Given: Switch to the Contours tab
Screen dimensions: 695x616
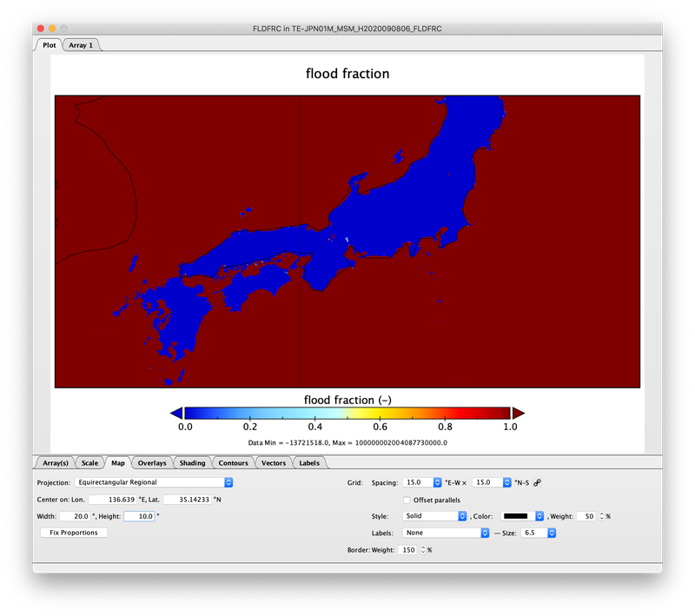Looking at the screenshot, I should [233, 462].
